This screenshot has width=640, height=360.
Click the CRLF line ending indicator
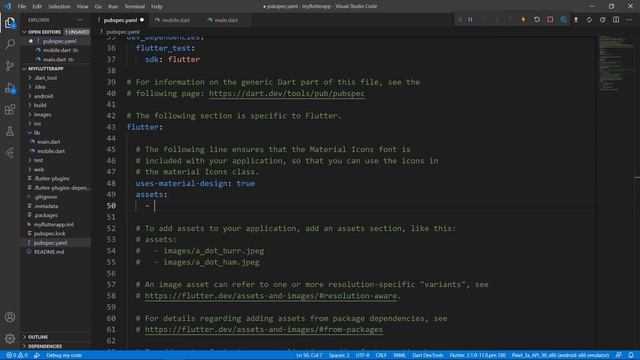[381, 355]
